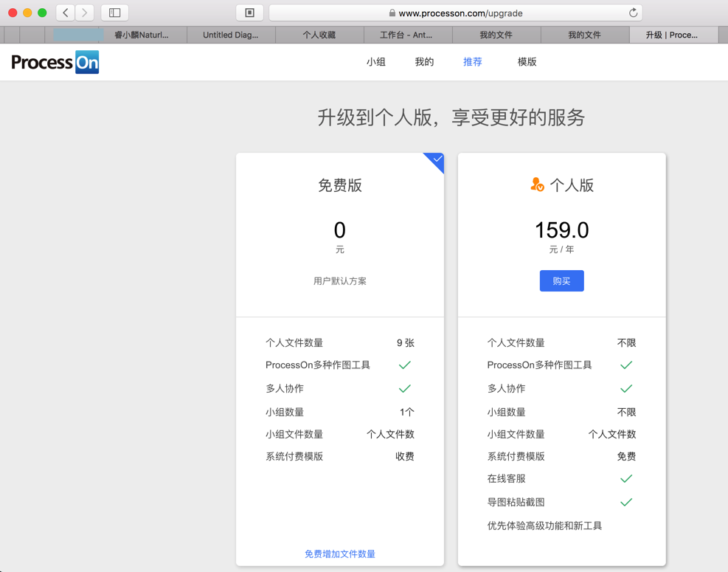Click the 免费增加文件数量 link
This screenshot has width=728, height=572.
coord(340,554)
